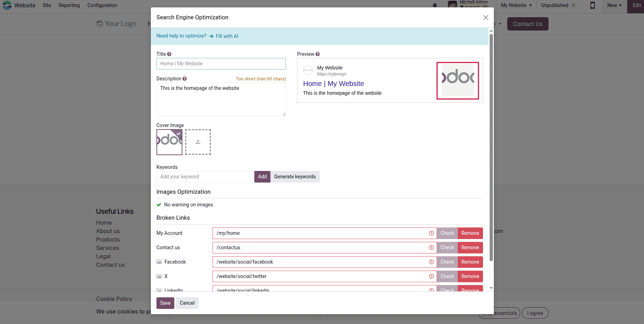Click the Website app logo icon

(7, 5)
